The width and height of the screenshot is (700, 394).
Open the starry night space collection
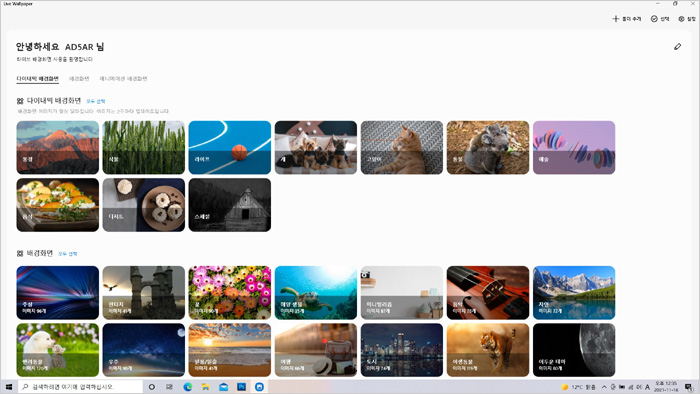pyautogui.click(x=144, y=350)
